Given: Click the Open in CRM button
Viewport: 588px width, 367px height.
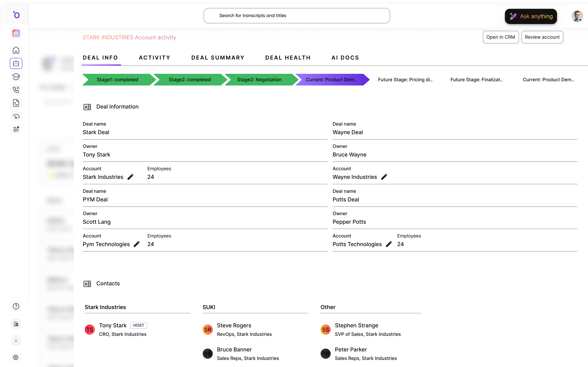Looking at the screenshot, I should click(501, 37).
